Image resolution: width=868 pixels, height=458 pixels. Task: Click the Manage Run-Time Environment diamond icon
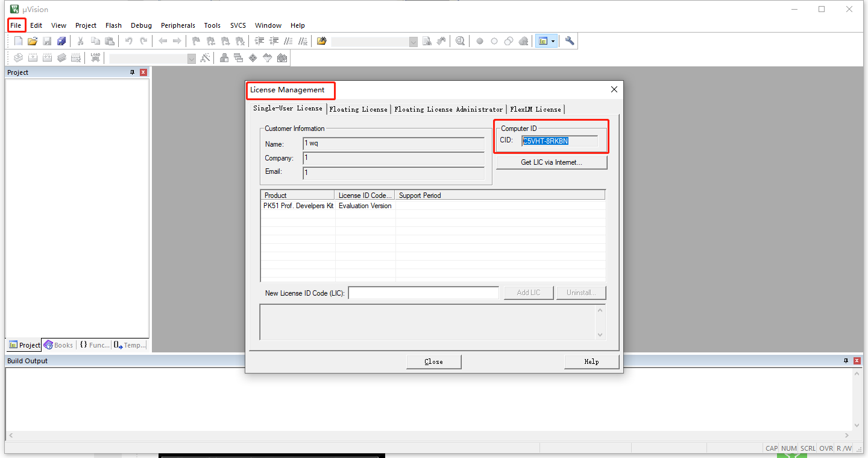253,58
